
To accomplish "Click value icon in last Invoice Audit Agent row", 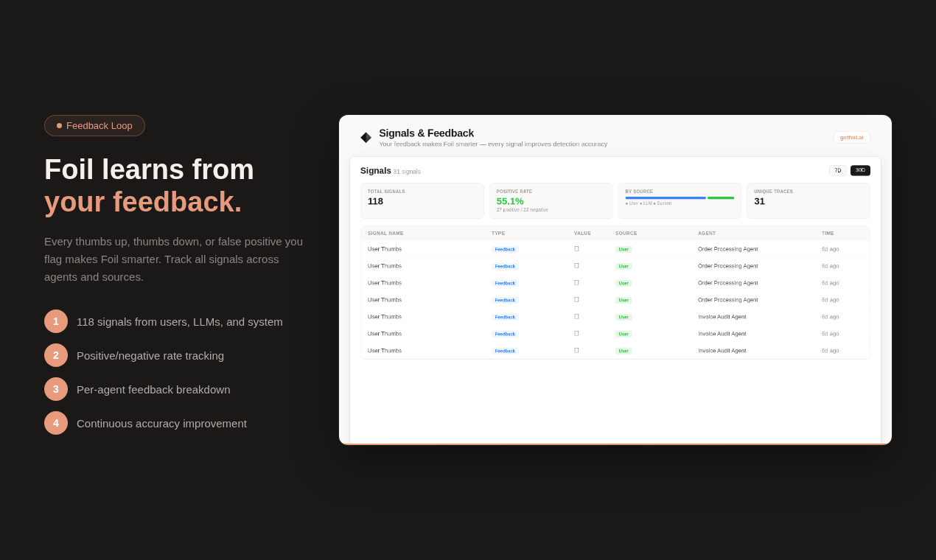I will pyautogui.click(x=576, y=351).
